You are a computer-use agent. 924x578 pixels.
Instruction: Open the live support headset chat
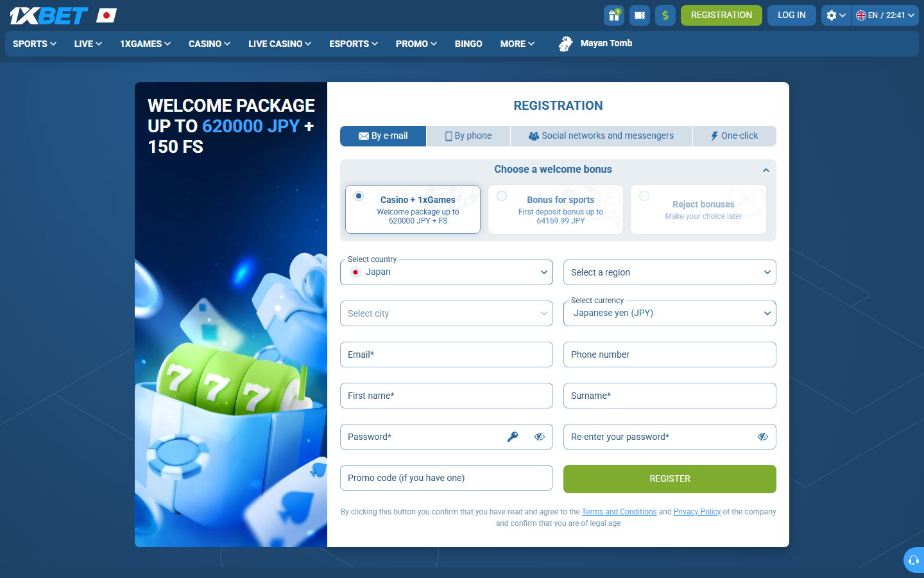coord(914,560)
